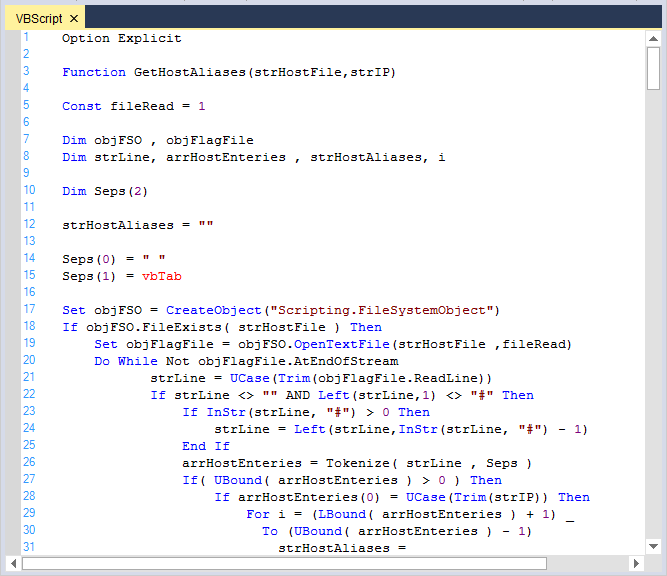Click 'Const' keyword on line 5
The width and height of the screenshot is (667, 576).
tap(82, 106)
